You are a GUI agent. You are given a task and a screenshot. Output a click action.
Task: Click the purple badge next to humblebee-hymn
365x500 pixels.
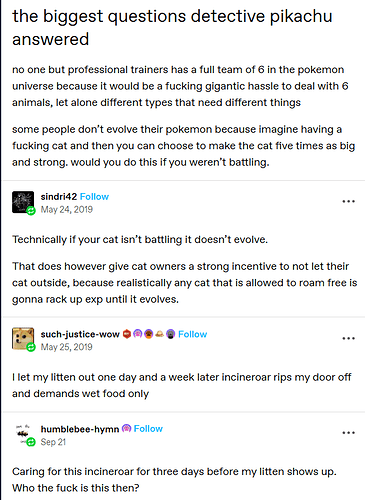tap(127, 428)
